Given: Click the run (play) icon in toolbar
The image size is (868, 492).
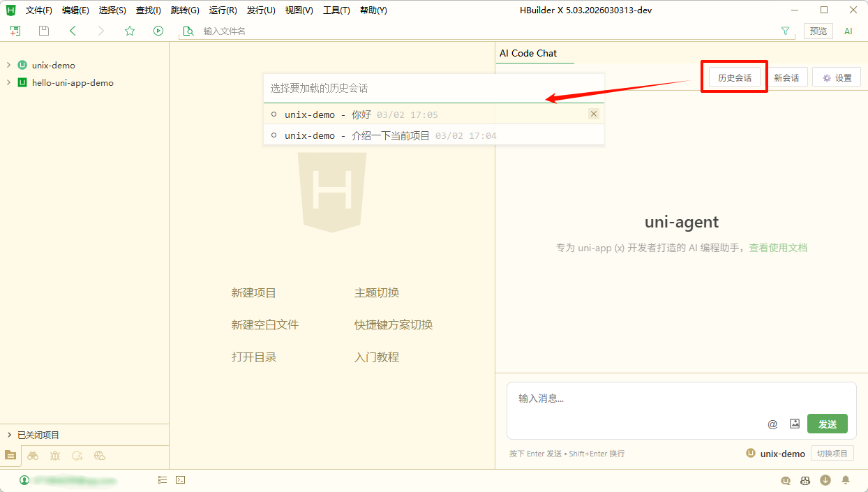Looking at the screenshot, I should pos(158,31).
